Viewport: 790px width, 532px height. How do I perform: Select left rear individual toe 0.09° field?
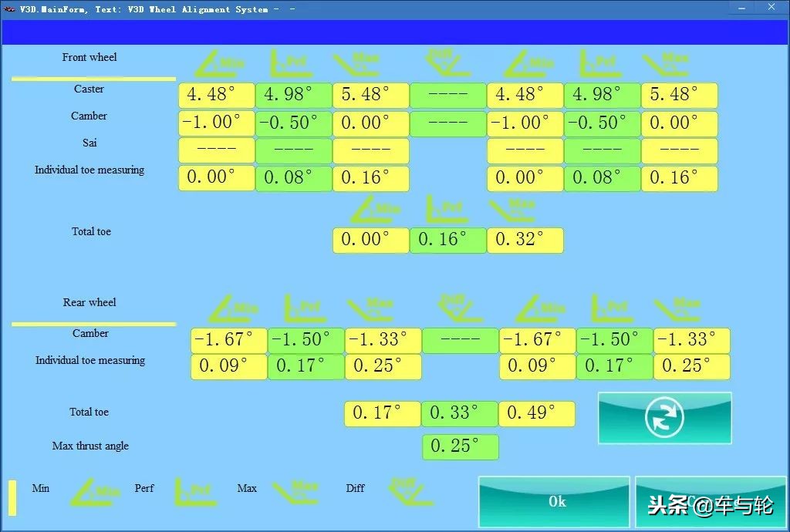click(x=228, y=366)
